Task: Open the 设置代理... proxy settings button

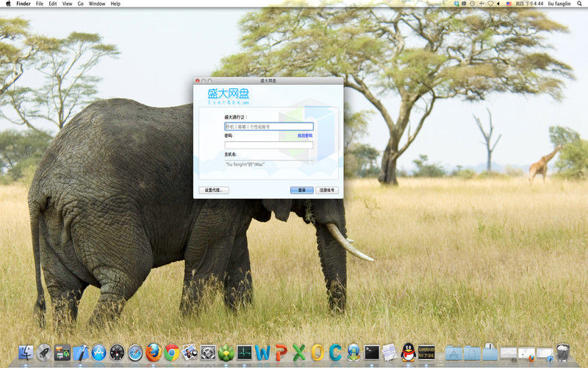Action: click(x=214, y=191)
